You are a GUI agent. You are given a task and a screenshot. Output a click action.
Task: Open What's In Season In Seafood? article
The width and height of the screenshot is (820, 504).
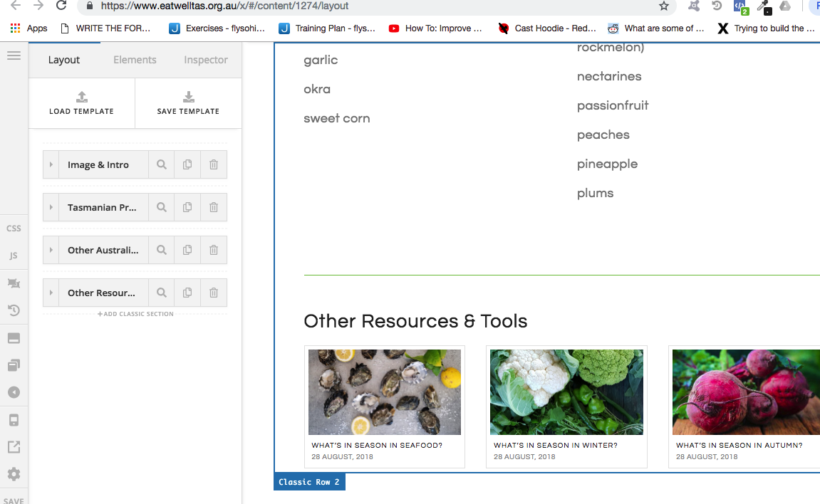[x=377, y=446]
